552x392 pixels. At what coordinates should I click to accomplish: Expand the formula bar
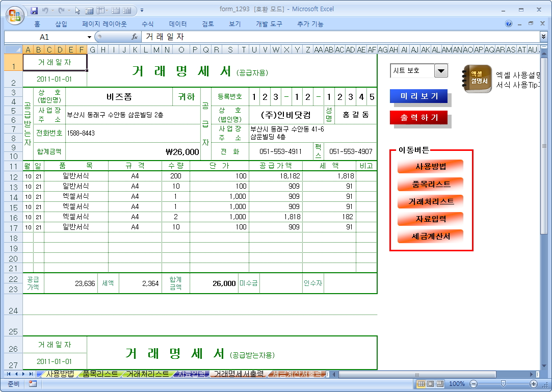pos(543,37)
